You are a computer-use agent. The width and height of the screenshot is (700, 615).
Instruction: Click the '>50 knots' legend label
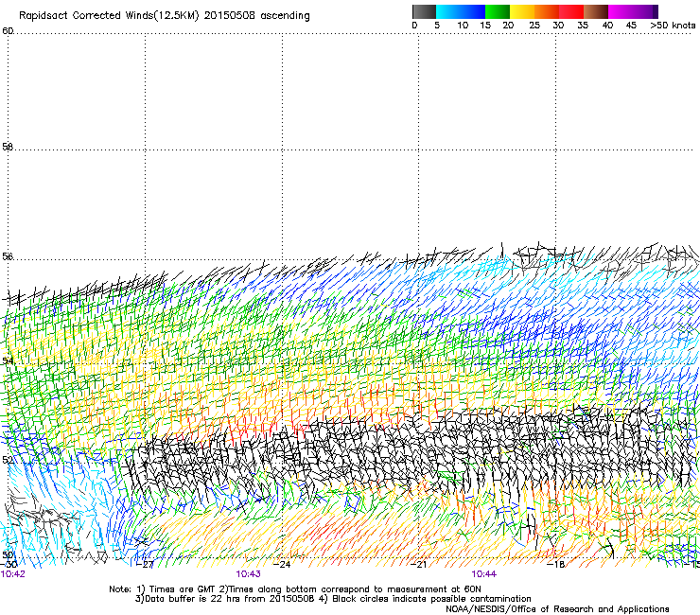[673, 26]
